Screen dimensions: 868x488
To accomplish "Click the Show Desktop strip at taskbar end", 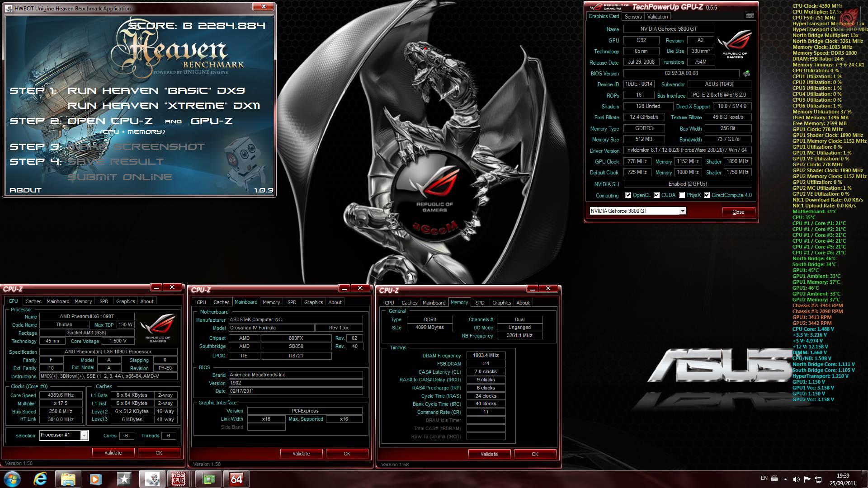I will [864, 479].
